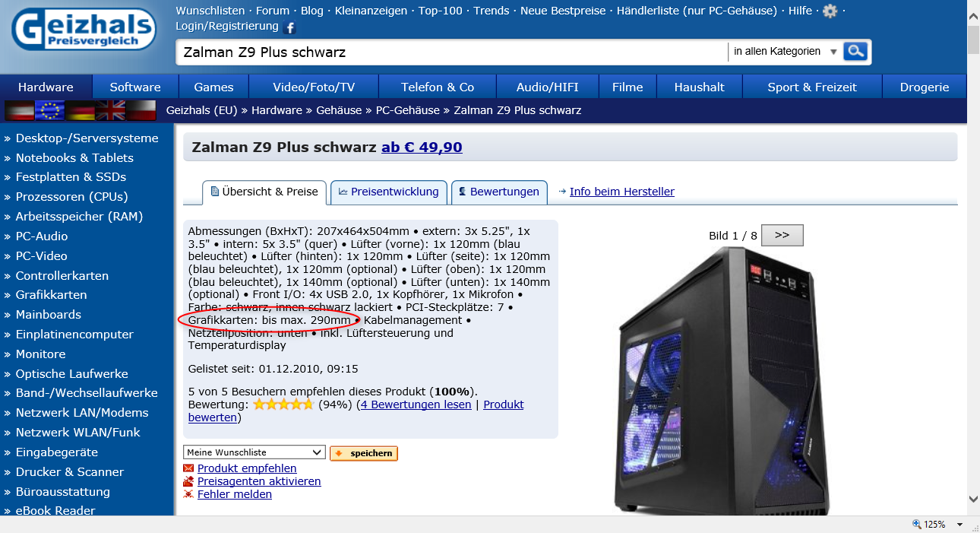
Task: Switch to the Preisentwicklung tab
Action: pyautogui.click(x=389, y=192)
